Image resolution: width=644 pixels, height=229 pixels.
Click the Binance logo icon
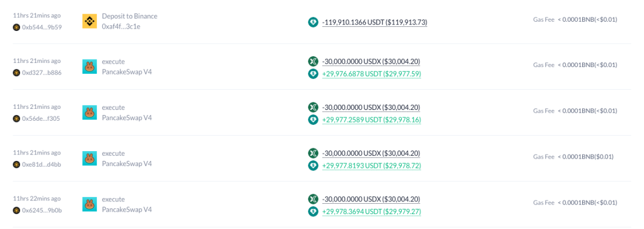pyautogui.click(x=89, y=21)
